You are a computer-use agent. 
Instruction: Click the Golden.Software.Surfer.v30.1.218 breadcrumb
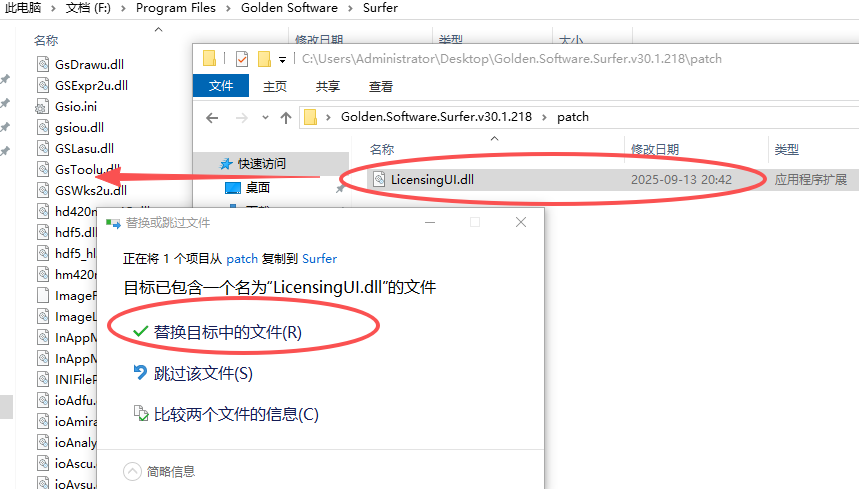pyautogui.click(x=436, y=117)
